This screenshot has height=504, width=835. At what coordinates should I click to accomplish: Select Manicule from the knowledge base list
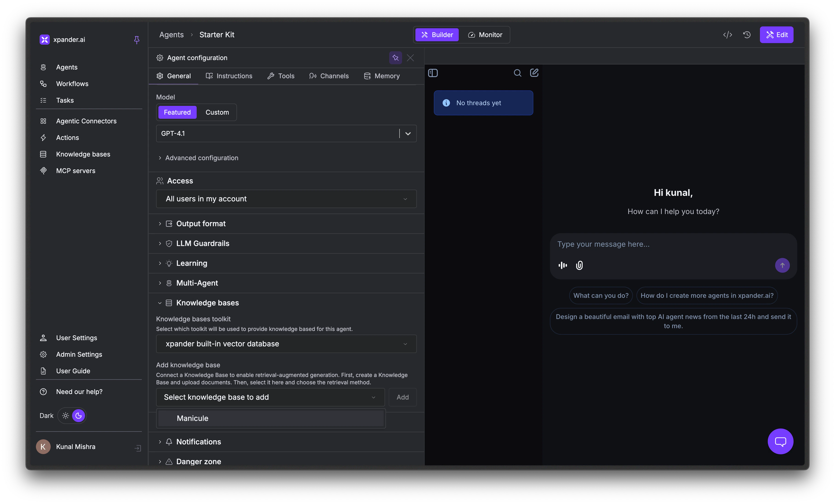pos(270,418)
